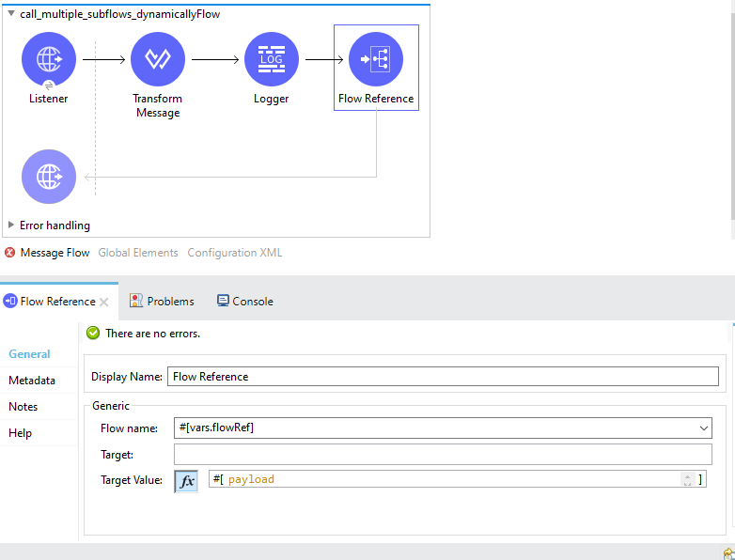Toggle the fx expression mode button
This screenshot has width=735, height=560.
(x=186, y=481)
